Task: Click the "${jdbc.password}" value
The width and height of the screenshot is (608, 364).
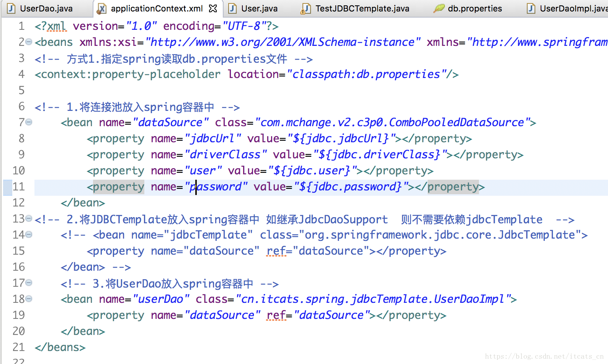Action: pos(350,187)
